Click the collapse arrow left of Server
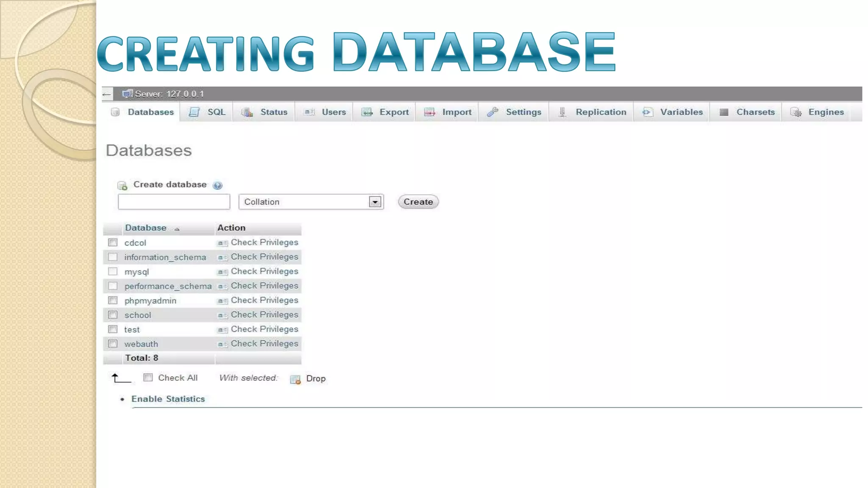 point(107,94)
